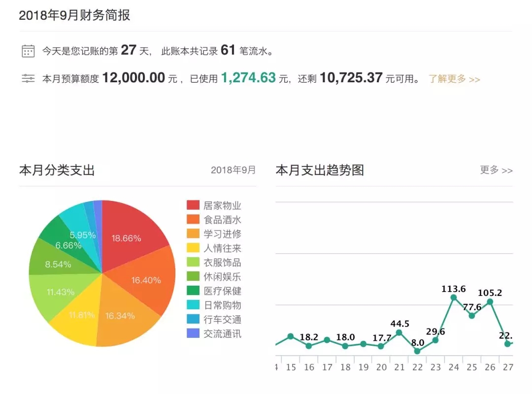This screenshot has width=532, height=394.
Task: Click the orange 食品酒水 legend swatch
Action: (193, 219)
